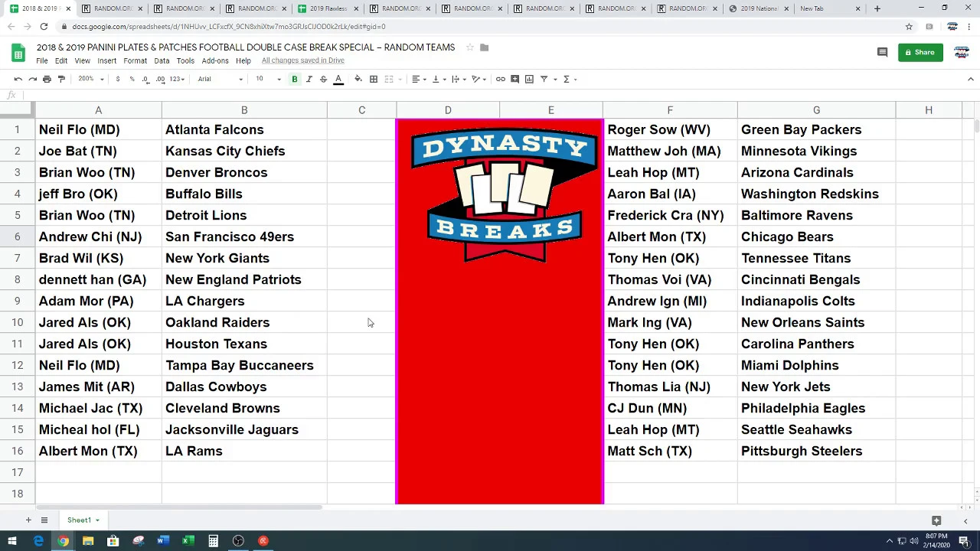
Task: Open Microsoft Word from the taskbar
Action: tap(162, 541)
